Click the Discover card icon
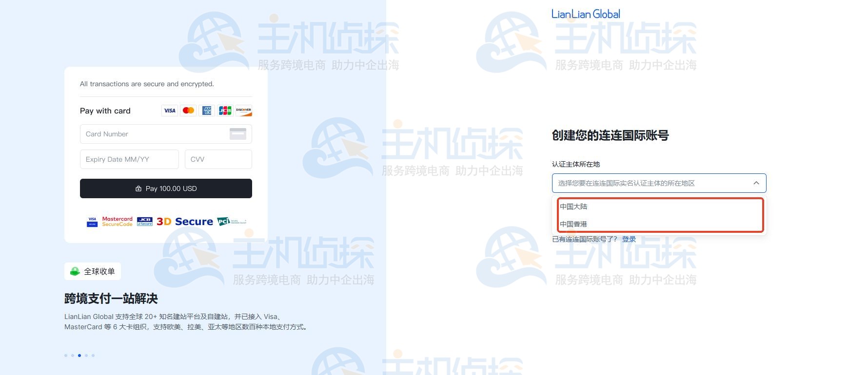This screenshot has height=375, width=868. click(244, 111)
